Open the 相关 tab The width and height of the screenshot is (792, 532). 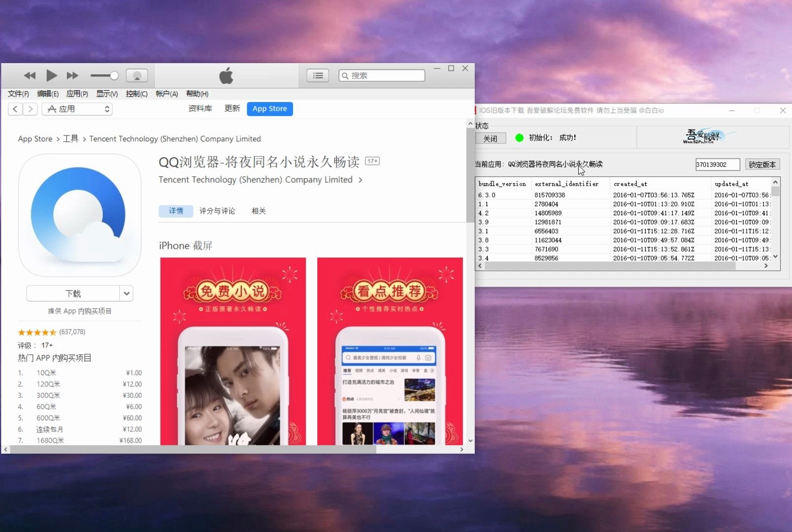click(259, 211)
